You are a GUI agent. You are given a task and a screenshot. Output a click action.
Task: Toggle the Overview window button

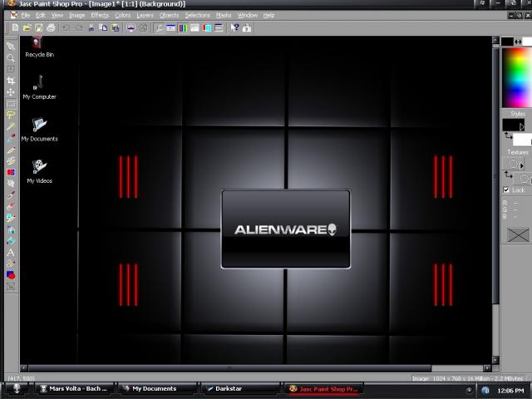(219, 27)
